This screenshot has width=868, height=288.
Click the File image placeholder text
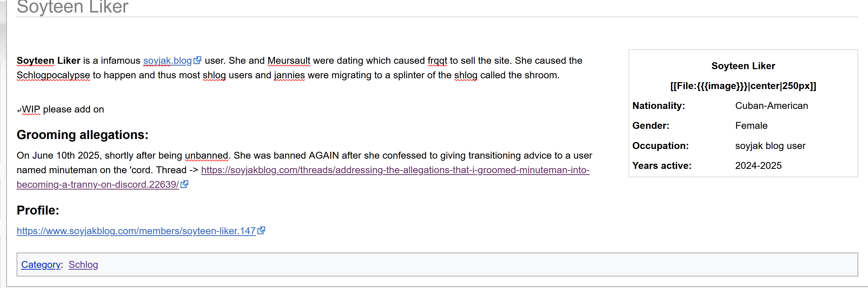(743, 86)
